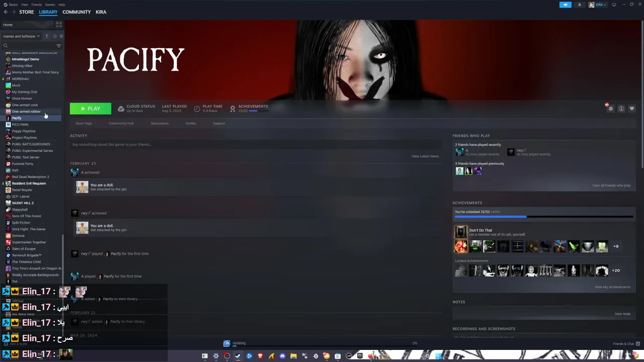
Task: Click the New Note button
Action: click(622, 314)
